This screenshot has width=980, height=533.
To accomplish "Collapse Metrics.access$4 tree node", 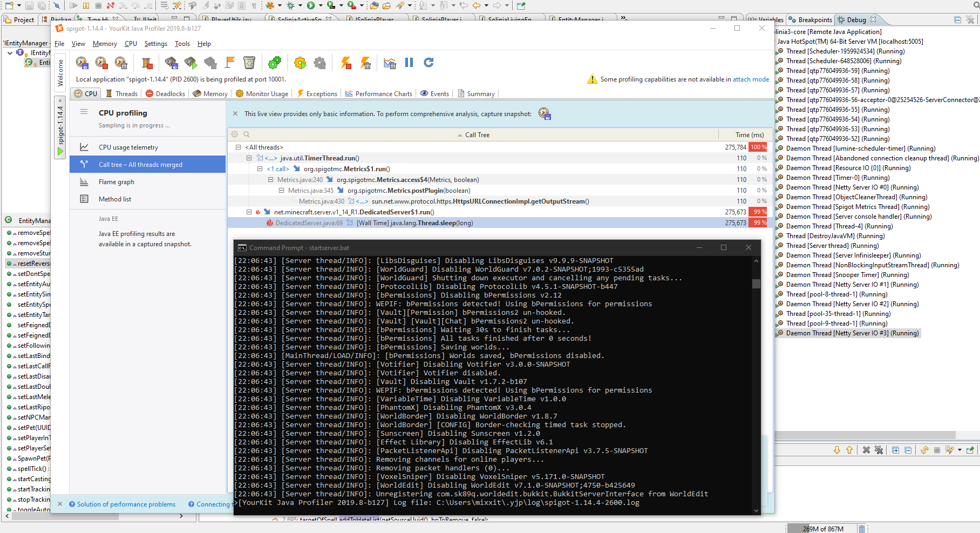I will [270, 180].
